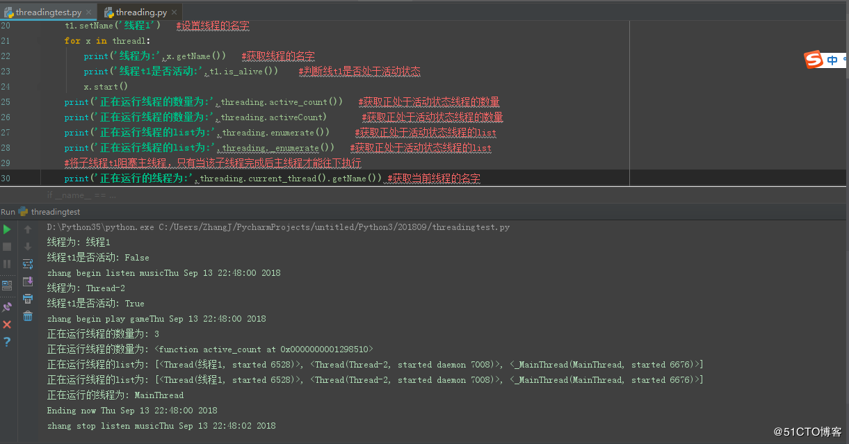Clear console with the trash can icon
The width and height of the screenshot is (849, 444).
click(28, 316)
